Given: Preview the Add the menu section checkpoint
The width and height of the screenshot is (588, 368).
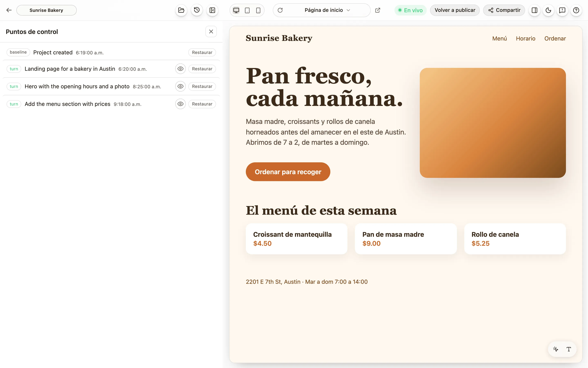Looking at the screenshot, I should click(x=180, y=104).
